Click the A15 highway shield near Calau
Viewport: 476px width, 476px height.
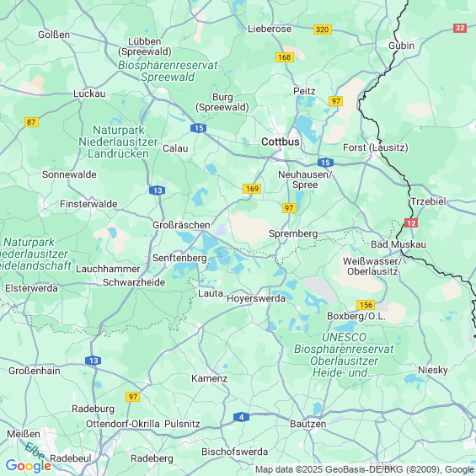click(x=199, y=128)
